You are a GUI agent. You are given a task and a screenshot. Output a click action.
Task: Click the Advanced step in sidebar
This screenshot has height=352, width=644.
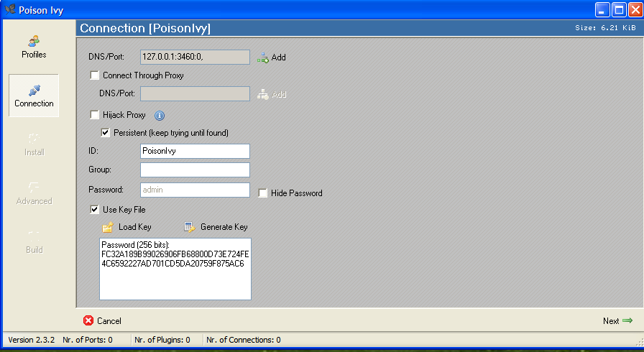point(34,193)
